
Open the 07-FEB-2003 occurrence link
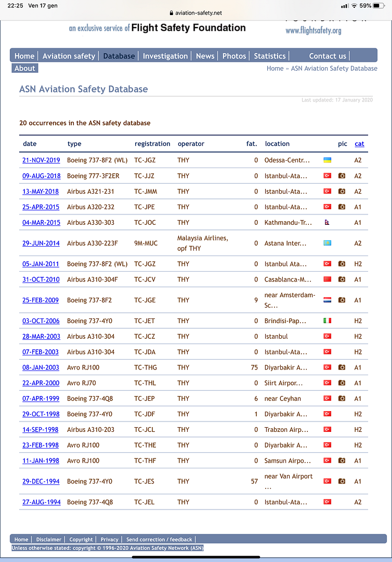41,352
